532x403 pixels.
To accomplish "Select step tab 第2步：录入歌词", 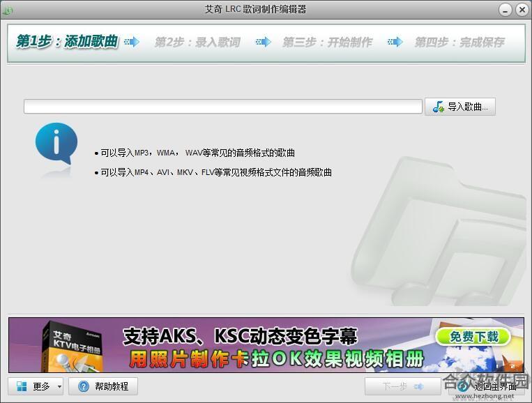I will (197, 42).
